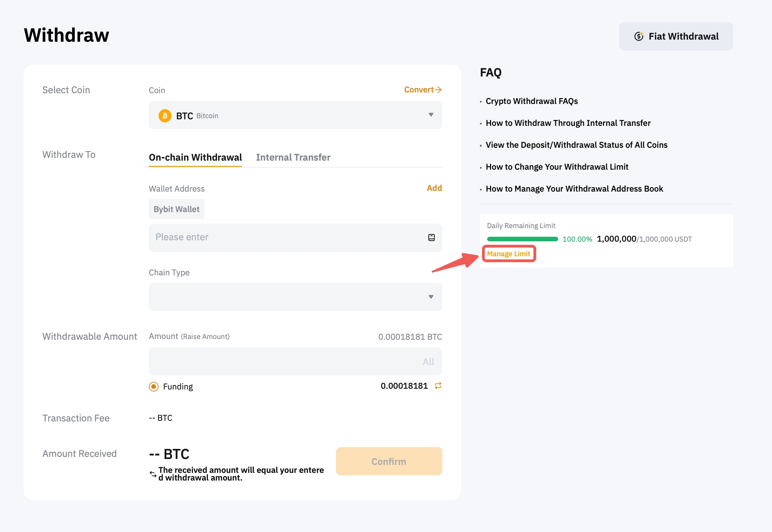The image size is (772, 532).
Task: Open Manage Limit link
Action: click(508, 254)
